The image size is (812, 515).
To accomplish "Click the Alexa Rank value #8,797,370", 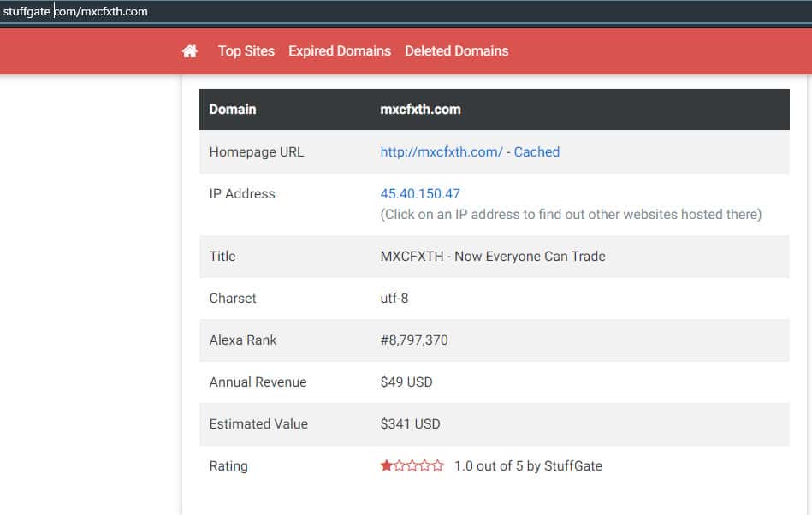I will (414, 340).
